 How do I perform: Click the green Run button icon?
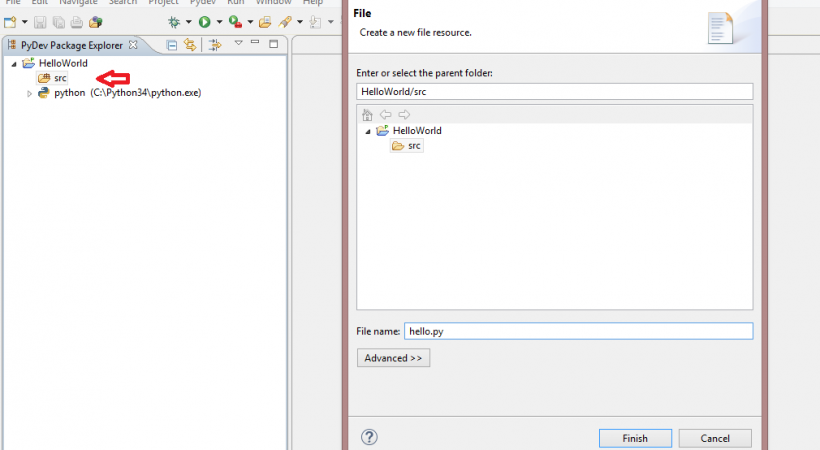click(204, 21)
